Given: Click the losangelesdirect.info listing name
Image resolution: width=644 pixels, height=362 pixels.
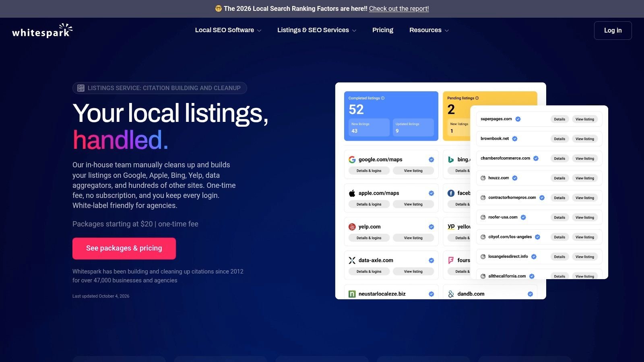Looking at the screenshot, I should click(x=508, y=257).
